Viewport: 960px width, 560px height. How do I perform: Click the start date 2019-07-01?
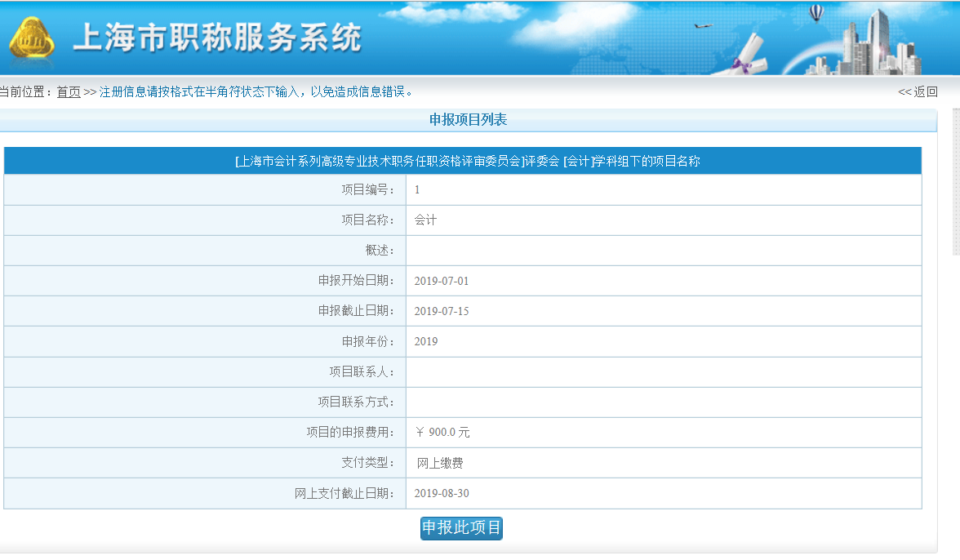coord(442,281)
